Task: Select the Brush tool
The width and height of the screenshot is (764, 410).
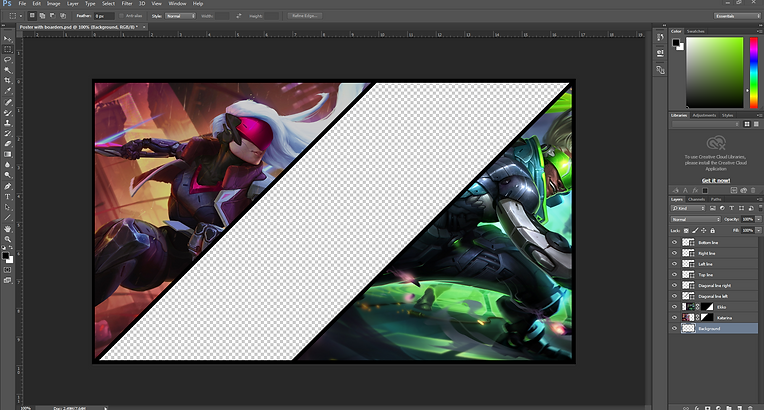Action: point(7,113)
